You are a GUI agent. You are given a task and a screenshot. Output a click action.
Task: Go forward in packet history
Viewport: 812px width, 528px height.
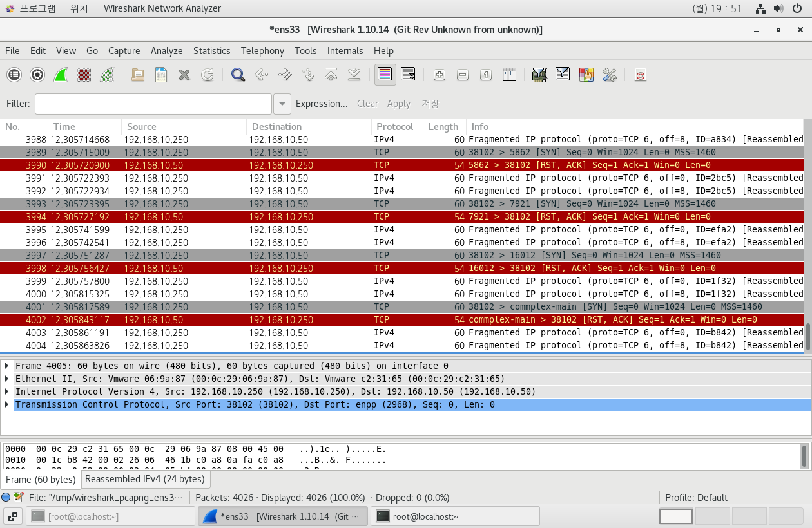[284, 75]
